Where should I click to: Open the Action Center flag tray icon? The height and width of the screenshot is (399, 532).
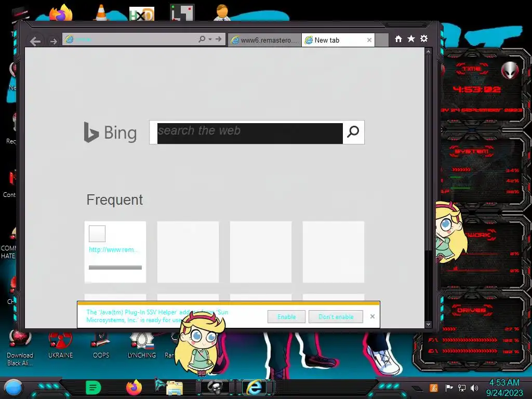coord(449,388)
